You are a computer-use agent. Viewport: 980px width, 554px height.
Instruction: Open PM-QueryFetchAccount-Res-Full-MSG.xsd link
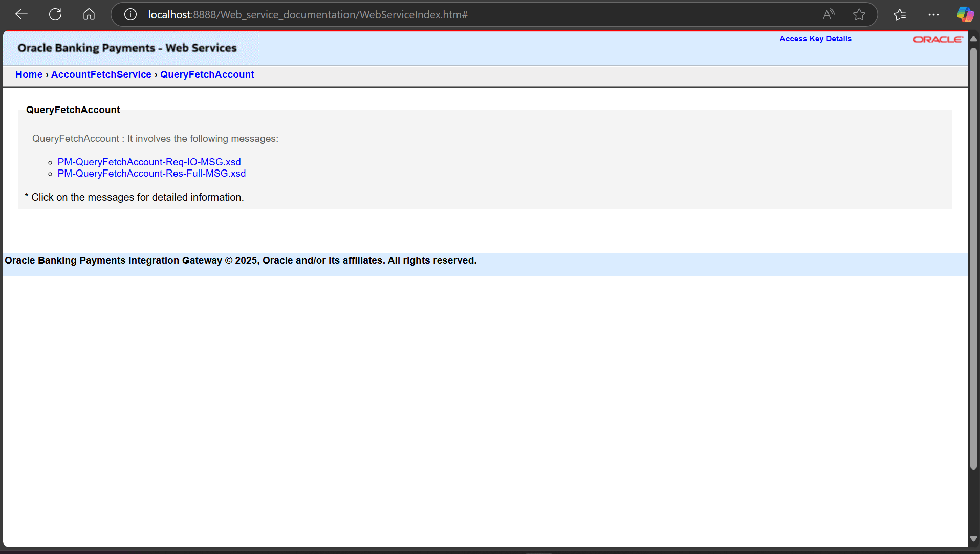tap(151, 173)
